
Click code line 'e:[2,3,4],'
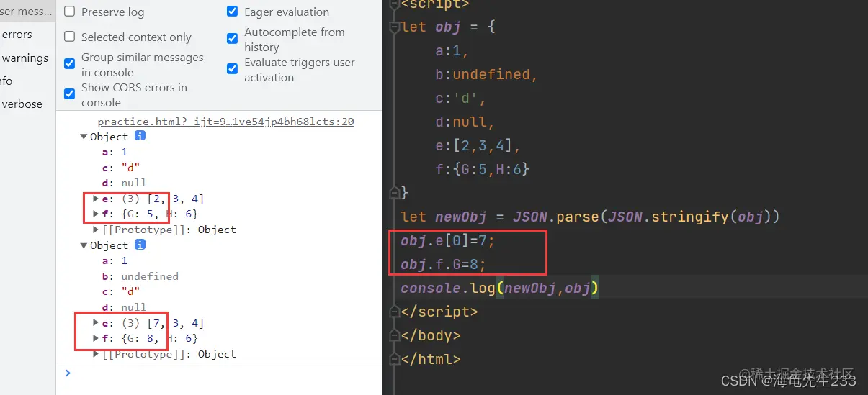[x=478, y=146]
